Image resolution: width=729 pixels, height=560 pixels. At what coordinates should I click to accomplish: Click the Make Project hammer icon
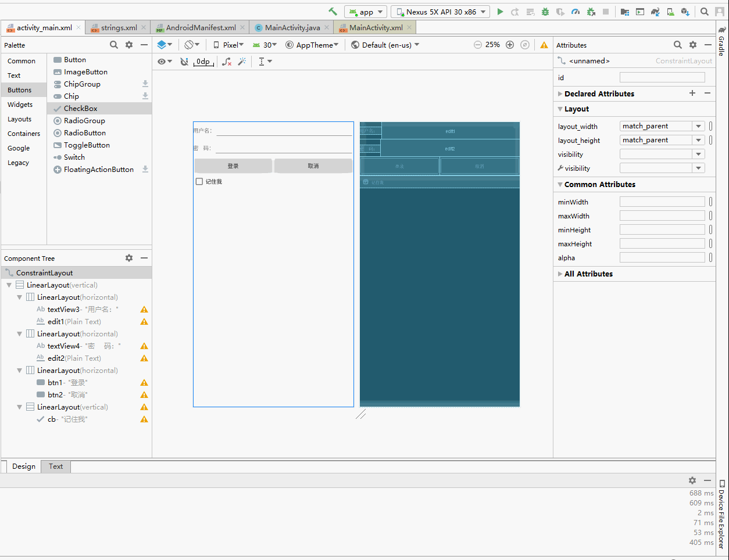tap(333, 12)
